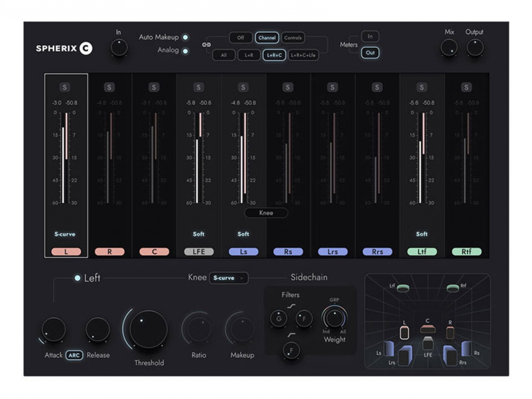
Task: Click the Soft knee label in Ltf strip
Action: [x=422, y=234]
